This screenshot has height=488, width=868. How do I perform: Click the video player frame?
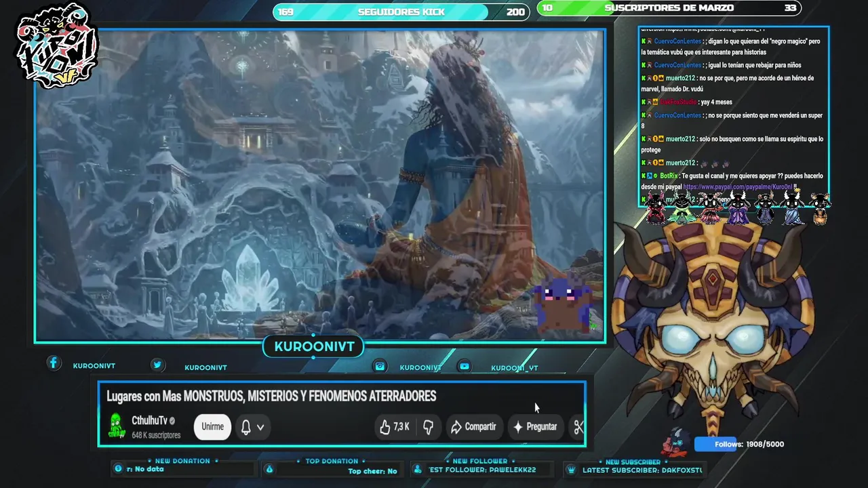pos(320,186)
